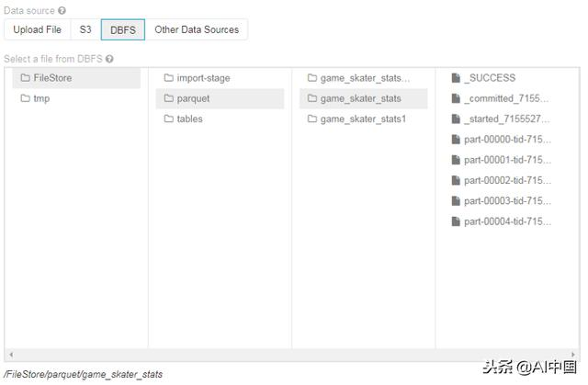Screen dimensions: 588x385
Task: Choose the part-00004-tid-715 file
Action: (x=507, y=221)
